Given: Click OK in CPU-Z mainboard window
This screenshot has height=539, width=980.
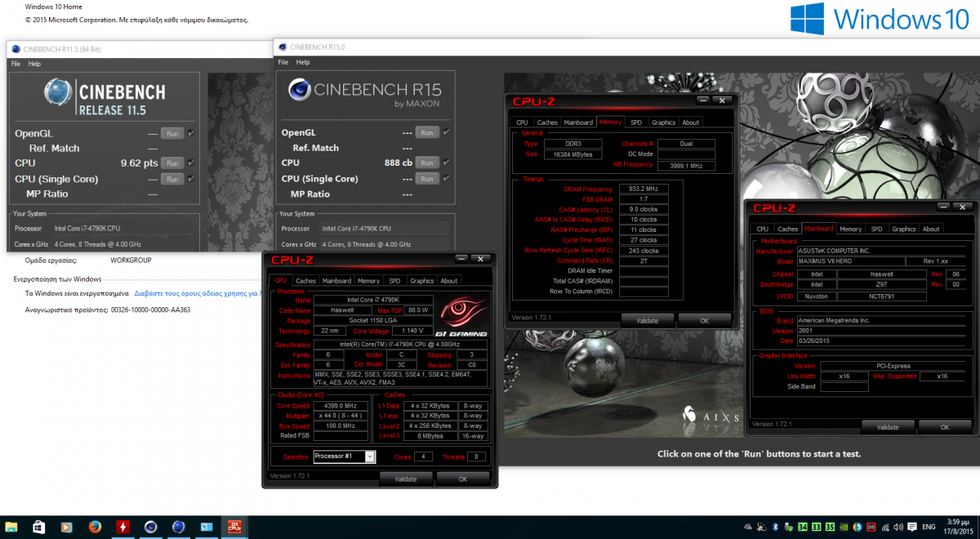Looking at the screenshot, I should coord(945,427).
